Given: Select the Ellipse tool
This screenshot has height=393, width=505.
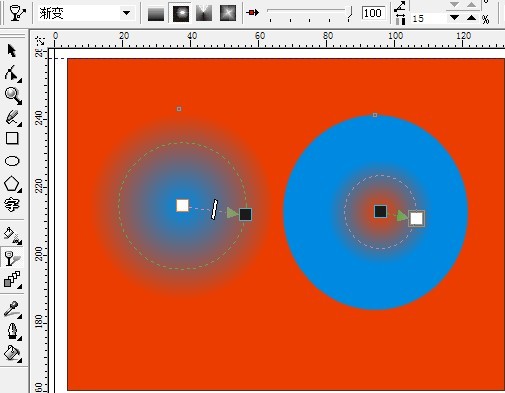Looking at the screenshot, I should click(12, 161).
